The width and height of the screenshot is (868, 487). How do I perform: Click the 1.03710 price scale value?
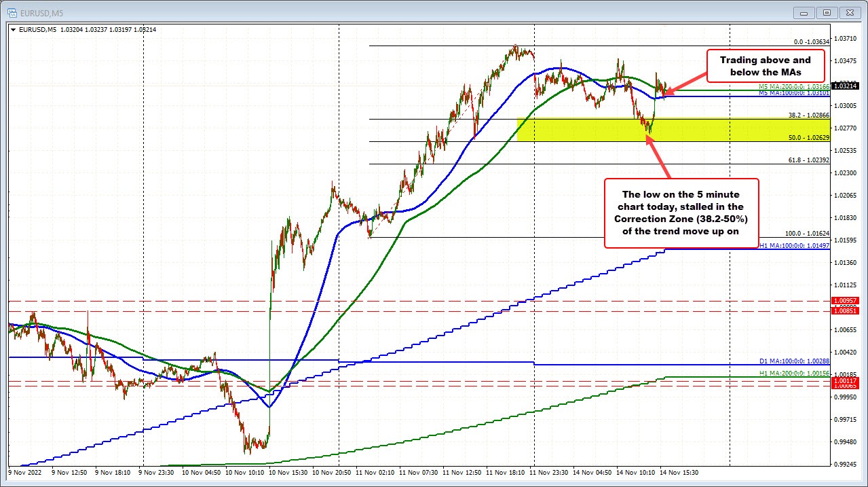coord(846,39)
